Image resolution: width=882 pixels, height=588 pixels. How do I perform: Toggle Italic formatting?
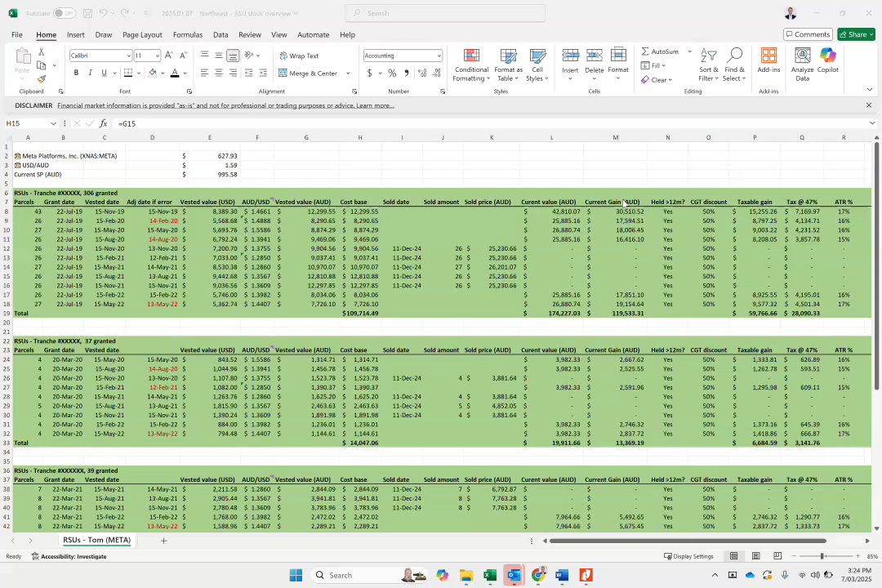coord(90,73)
